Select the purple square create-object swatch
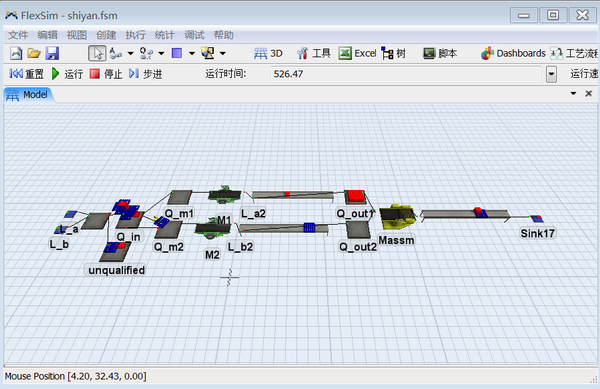600x389 pixels. (177, 53)
